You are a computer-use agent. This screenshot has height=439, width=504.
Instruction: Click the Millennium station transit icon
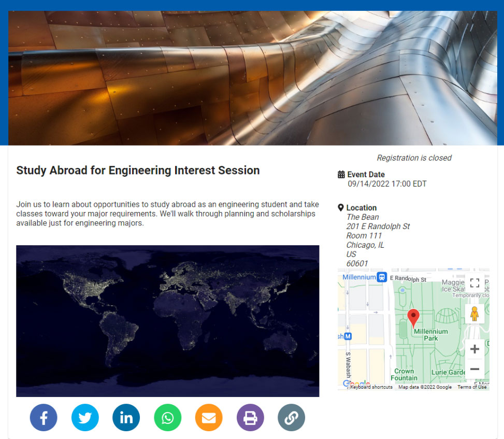pyautogui.click(x=382, y=277)
